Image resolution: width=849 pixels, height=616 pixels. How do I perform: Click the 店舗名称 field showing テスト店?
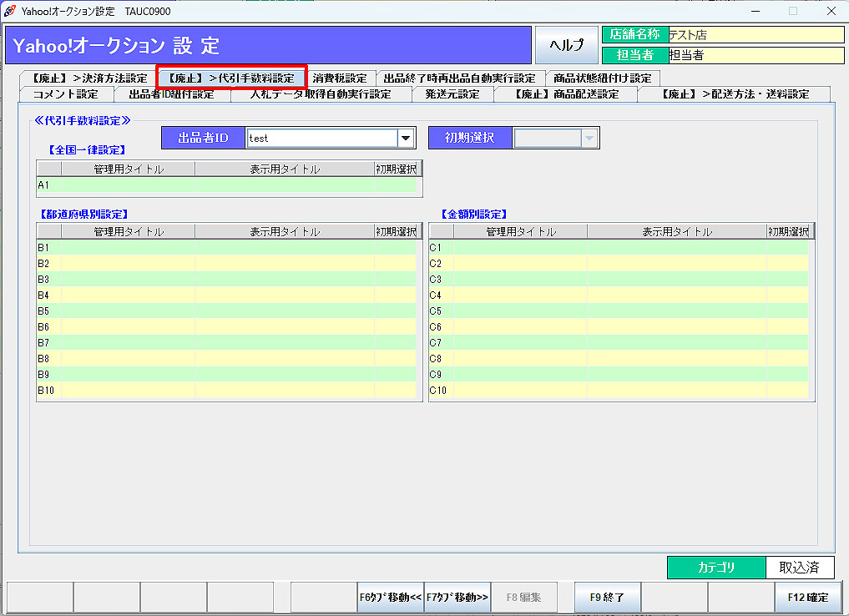pos(756,35)
